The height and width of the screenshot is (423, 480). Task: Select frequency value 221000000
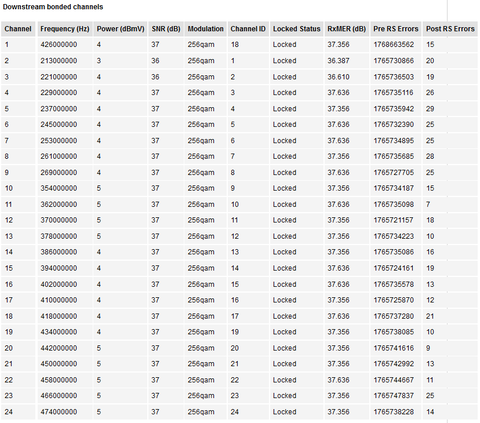point(59,77)
